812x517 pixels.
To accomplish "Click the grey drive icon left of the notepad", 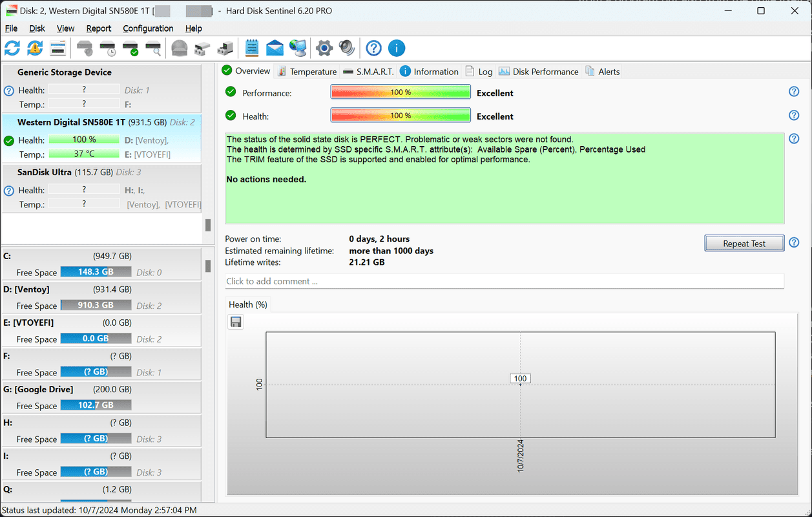I will pyautogui.click(x=225, y=48).
